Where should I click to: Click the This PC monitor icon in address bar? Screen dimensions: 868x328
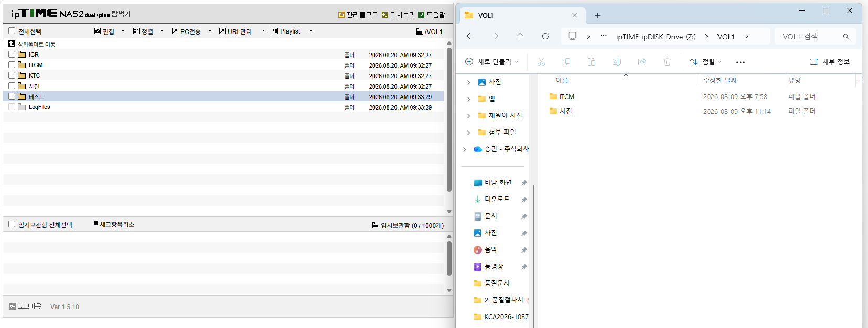point(572,36)
